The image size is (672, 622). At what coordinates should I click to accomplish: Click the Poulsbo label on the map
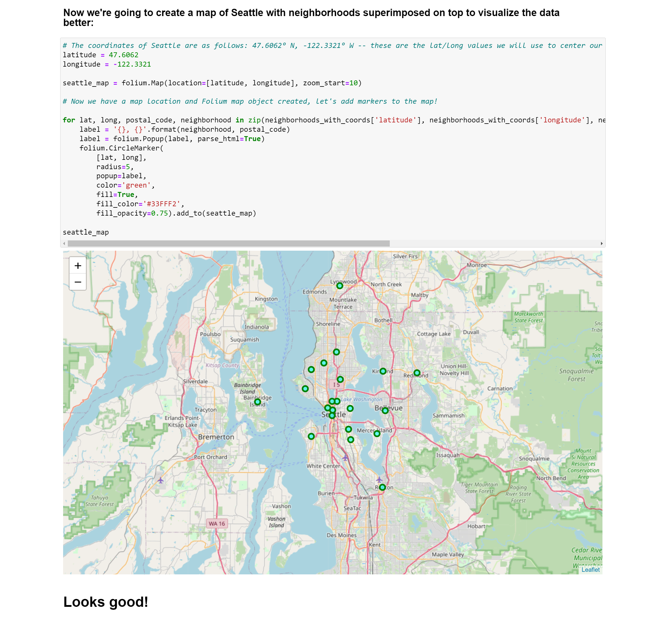[210, 334]
